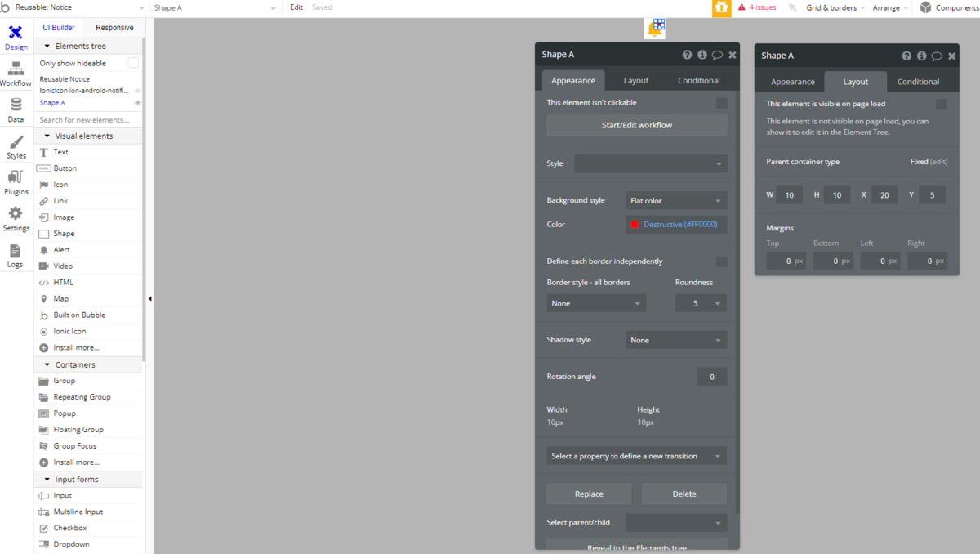Open comments in the Shape A panel showing Layout
This screenshot has width=980, height=554.
tap(937, 56)
